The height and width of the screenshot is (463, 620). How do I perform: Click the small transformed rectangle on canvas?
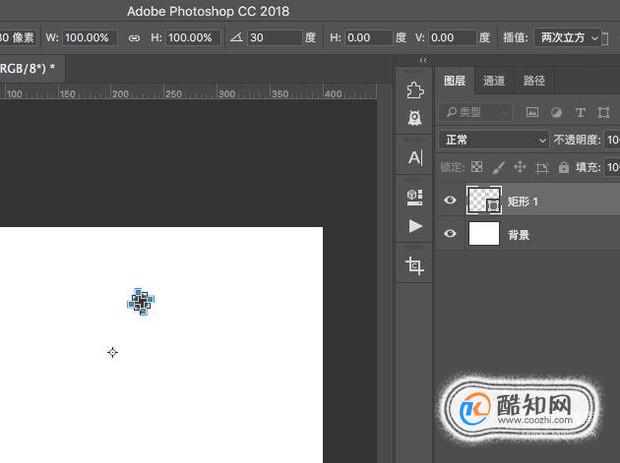point(141,302)
